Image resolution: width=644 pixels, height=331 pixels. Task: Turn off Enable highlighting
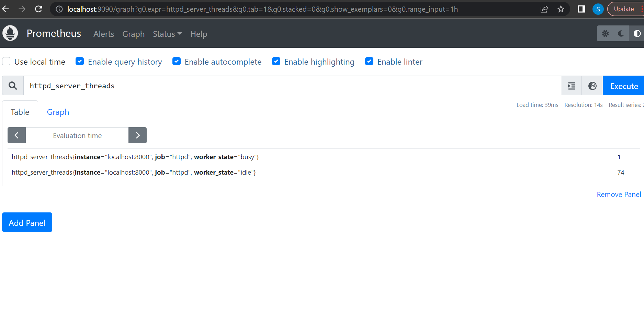276,62
